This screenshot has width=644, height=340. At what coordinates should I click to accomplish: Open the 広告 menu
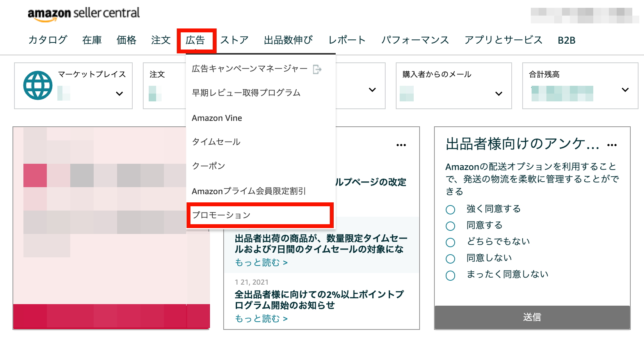click(196, 40)
